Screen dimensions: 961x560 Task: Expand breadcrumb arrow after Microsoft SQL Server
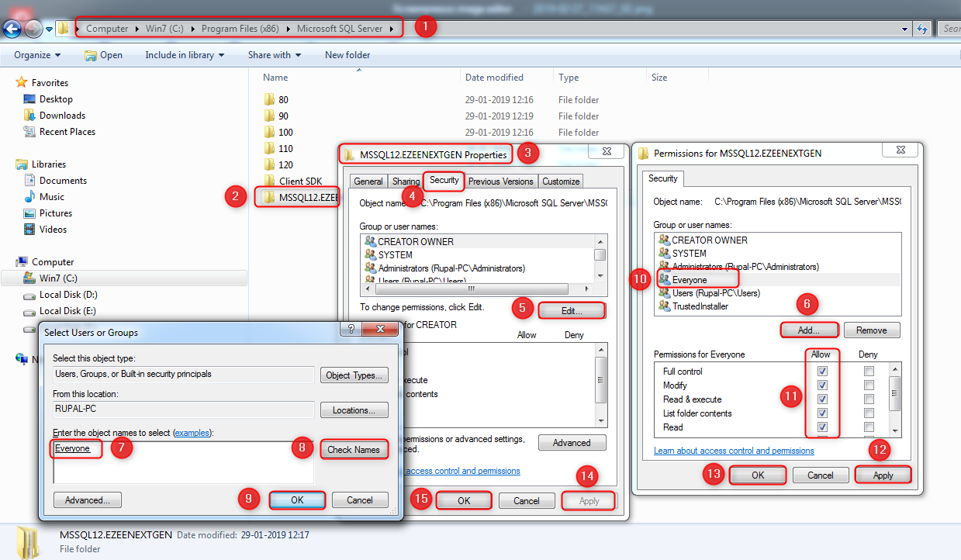(392, 29)
